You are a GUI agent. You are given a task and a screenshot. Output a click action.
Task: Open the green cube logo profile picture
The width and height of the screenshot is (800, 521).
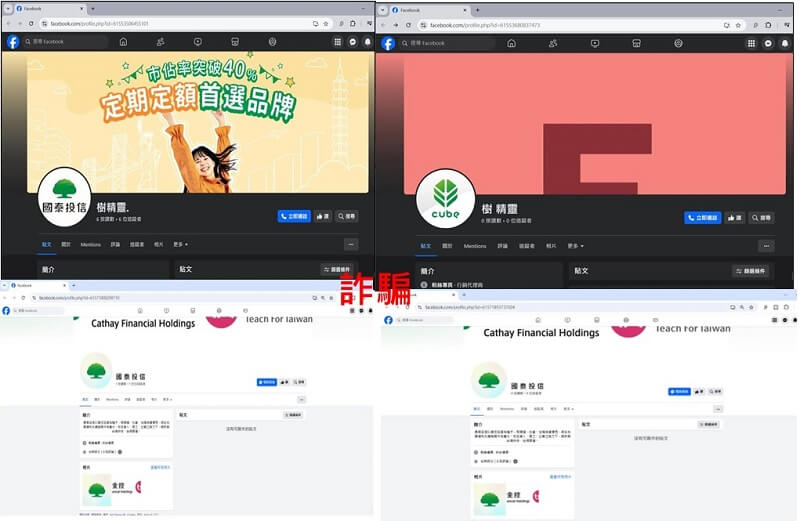(x=445, y=199)
